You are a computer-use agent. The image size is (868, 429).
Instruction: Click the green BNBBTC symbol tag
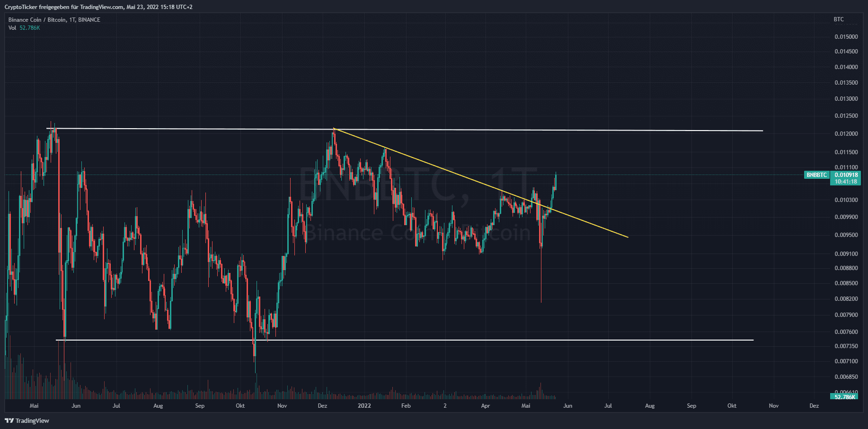(816, 175)
